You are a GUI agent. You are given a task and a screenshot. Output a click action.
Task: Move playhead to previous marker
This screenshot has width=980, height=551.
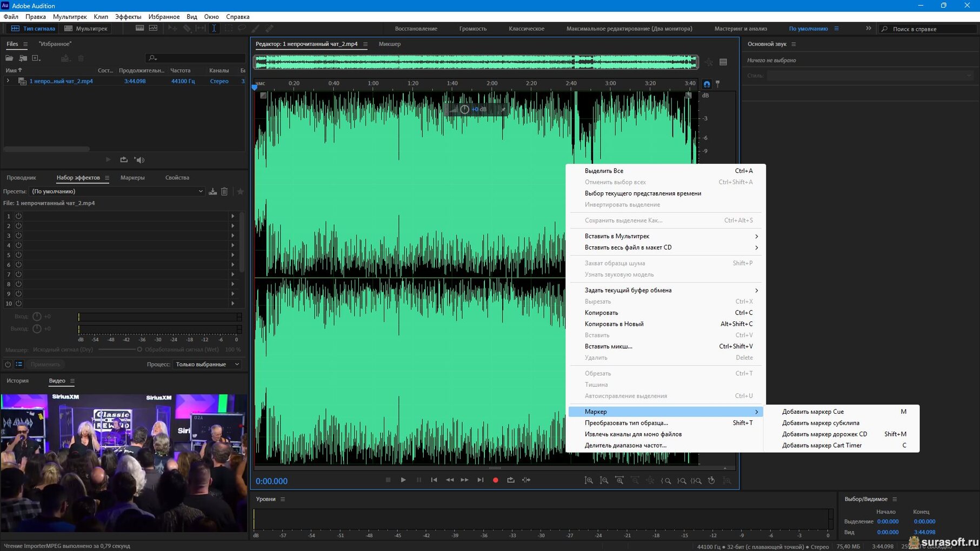coord(434,480)
